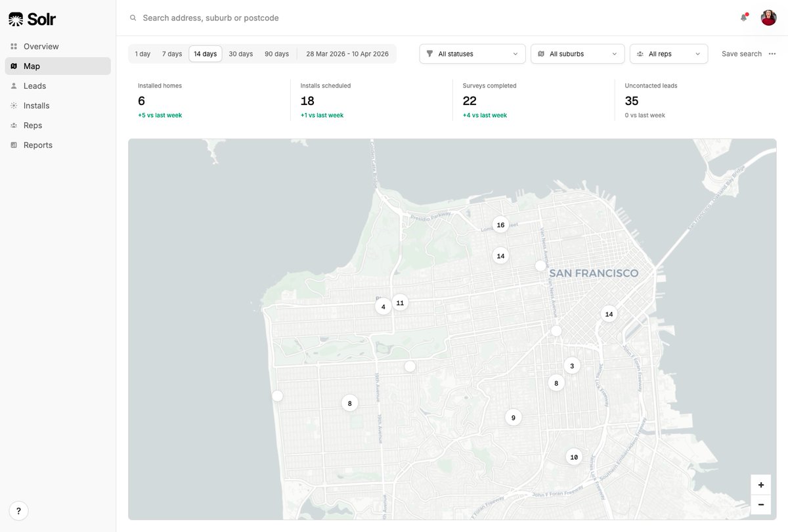Select the 1 day range

(142, 54)
